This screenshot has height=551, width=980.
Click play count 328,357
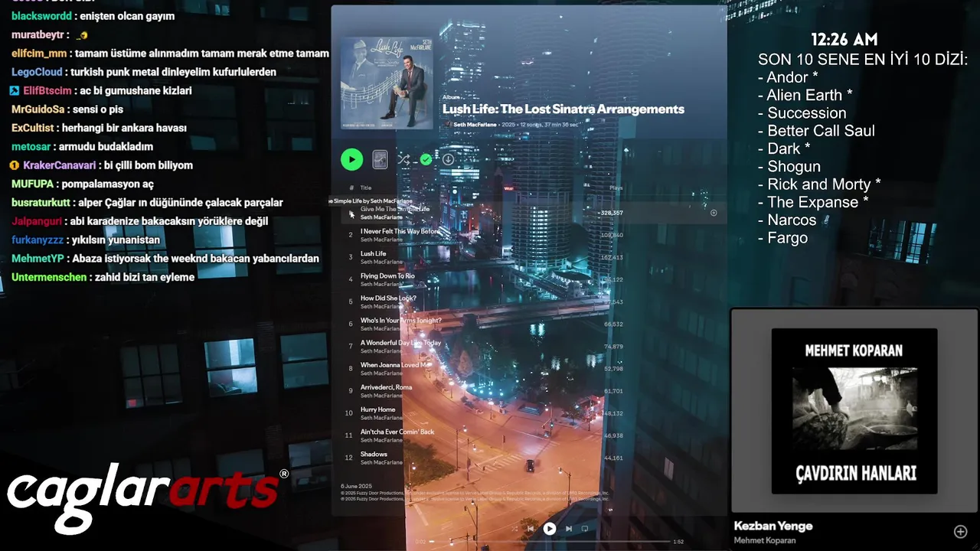coord(612,213)
